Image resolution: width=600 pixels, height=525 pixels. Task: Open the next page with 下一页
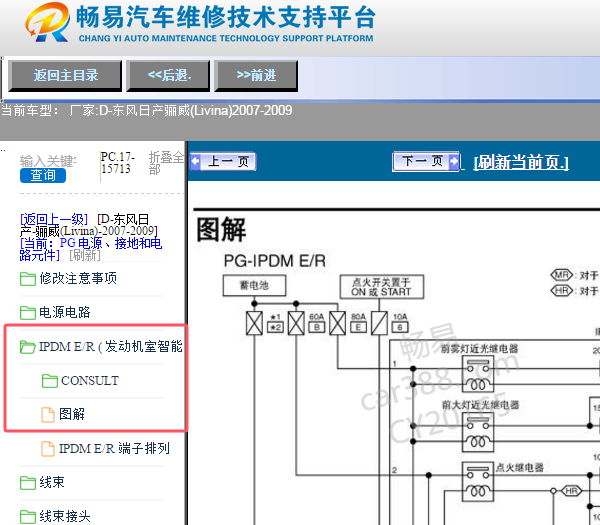pos(426,161)
